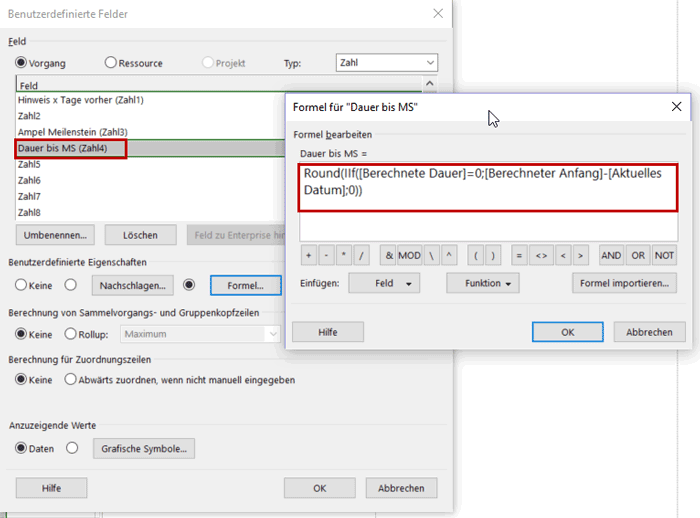Select 'Hinweis x Tage vorher (Zahl1)' field

point(80,100)
